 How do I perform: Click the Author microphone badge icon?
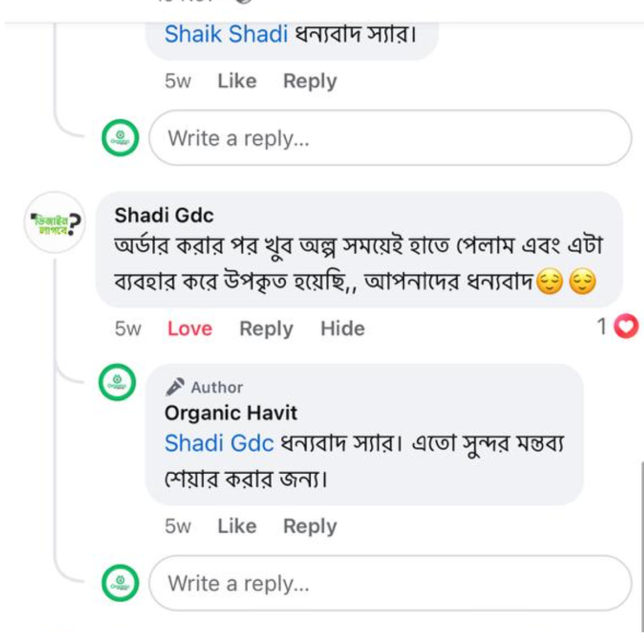click(175, 387)
